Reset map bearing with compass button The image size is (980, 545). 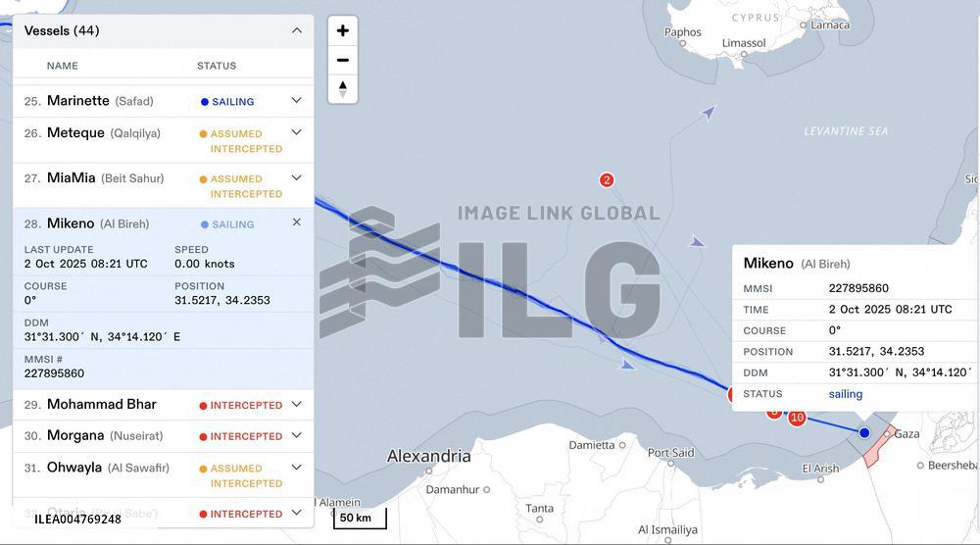pyautogui.click(x=342, y=89)
